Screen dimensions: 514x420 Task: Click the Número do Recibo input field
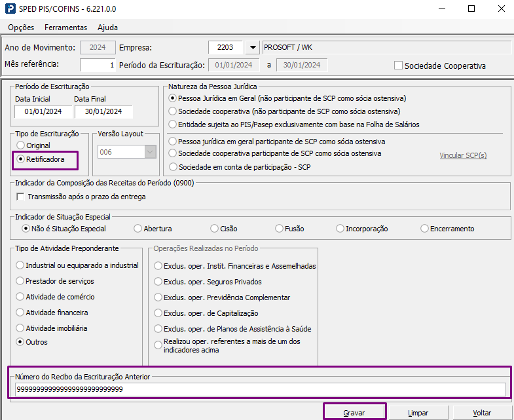click(x=261, y=389)
